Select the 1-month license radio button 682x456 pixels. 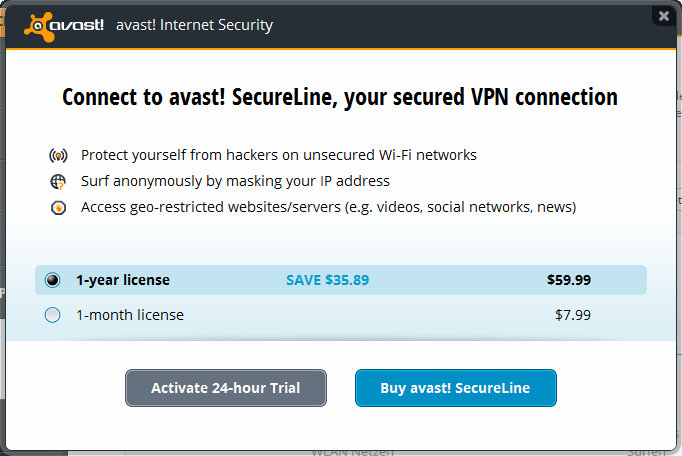[53, 315]
